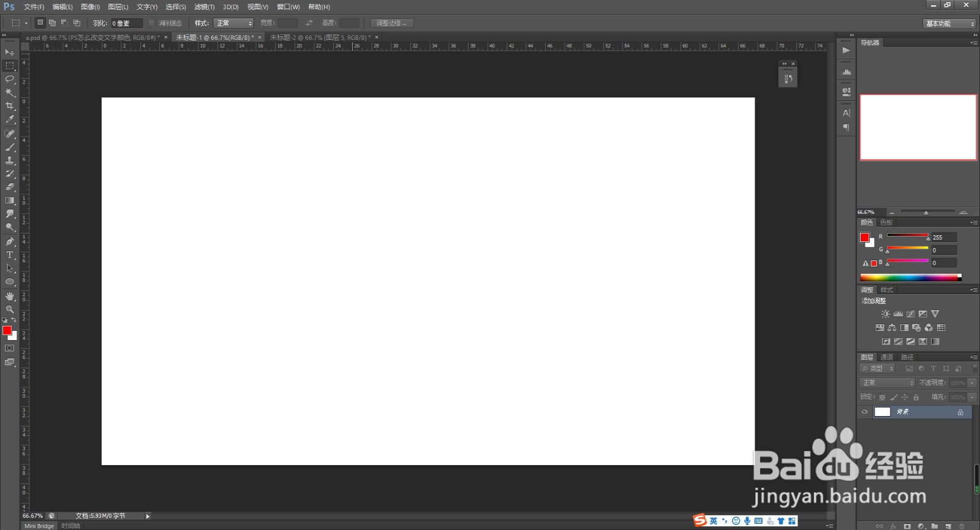Select the Pen tool
The image size is (980, 530).
click(10, 242)
